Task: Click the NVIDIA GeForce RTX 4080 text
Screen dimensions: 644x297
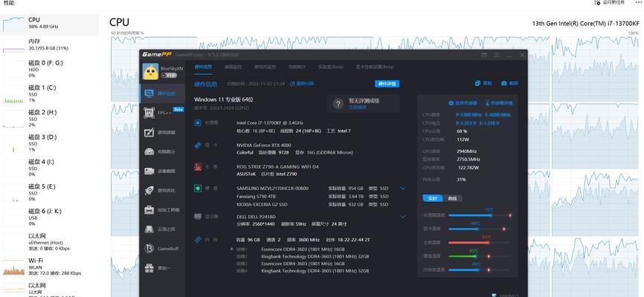Action: point(264,145)
